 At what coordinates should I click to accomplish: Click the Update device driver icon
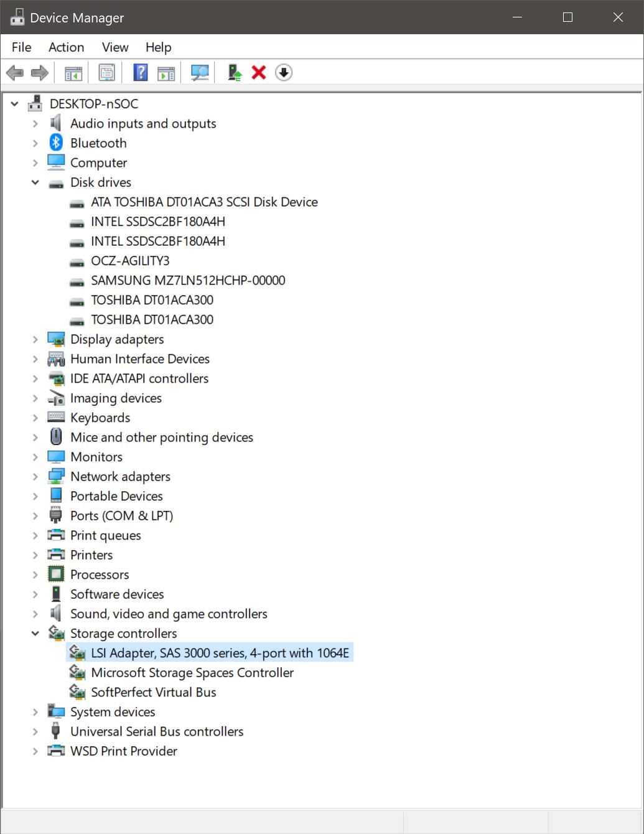[x=235, y=73]
